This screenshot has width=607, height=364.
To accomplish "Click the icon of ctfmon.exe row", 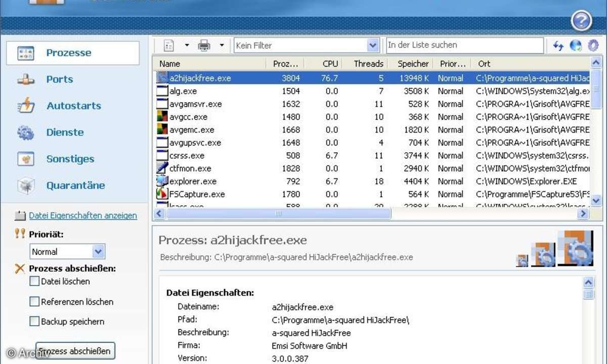I will pos(162,168).
